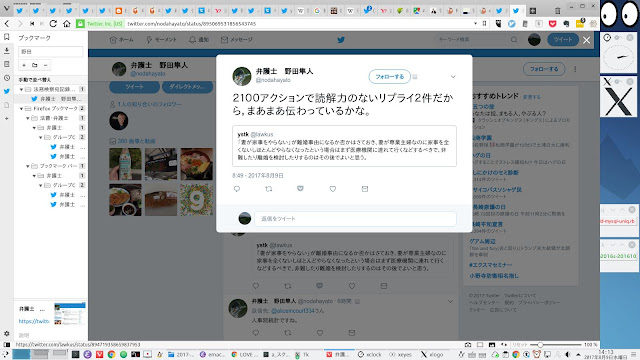The height and width of the screenshot is (360, 640).
Task: Open the emacs taskbar item
Action: point(212,355)
